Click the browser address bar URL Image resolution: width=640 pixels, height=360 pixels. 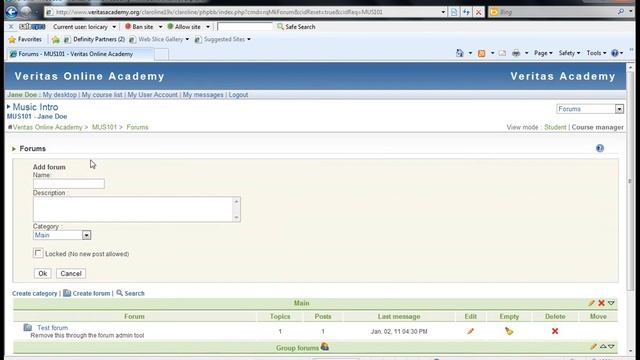(x=245, y=12)
